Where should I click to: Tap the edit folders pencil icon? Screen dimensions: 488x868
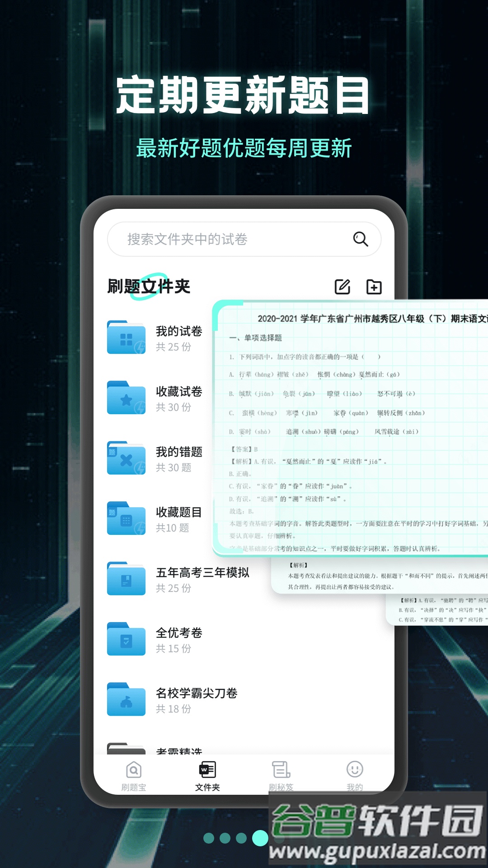pos(343,287)
